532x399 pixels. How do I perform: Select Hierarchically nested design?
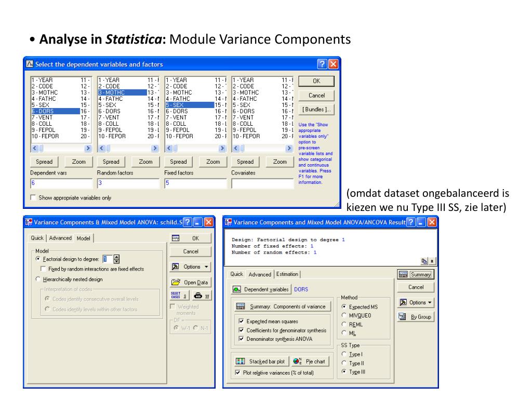pos(38,279)
